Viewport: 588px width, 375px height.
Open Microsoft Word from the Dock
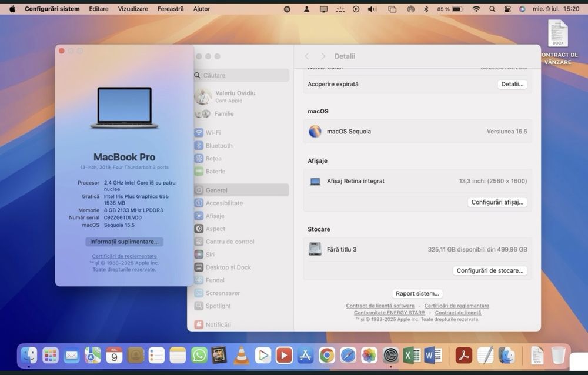433,355
